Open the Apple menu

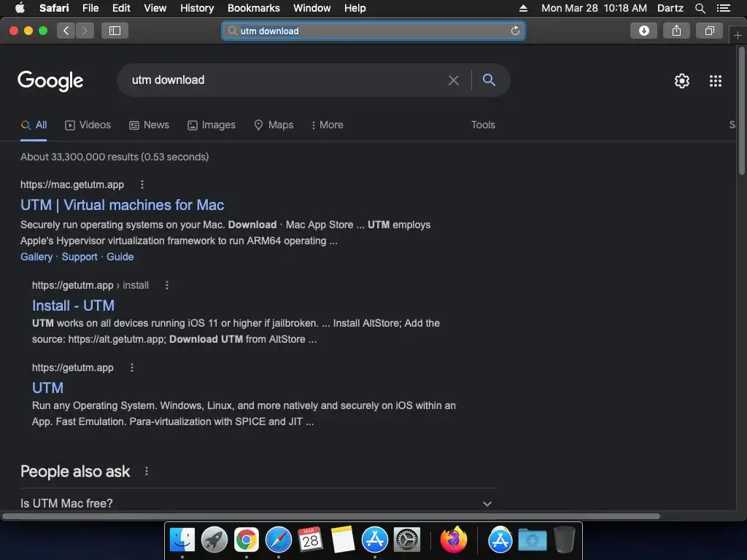pos(20,8)
